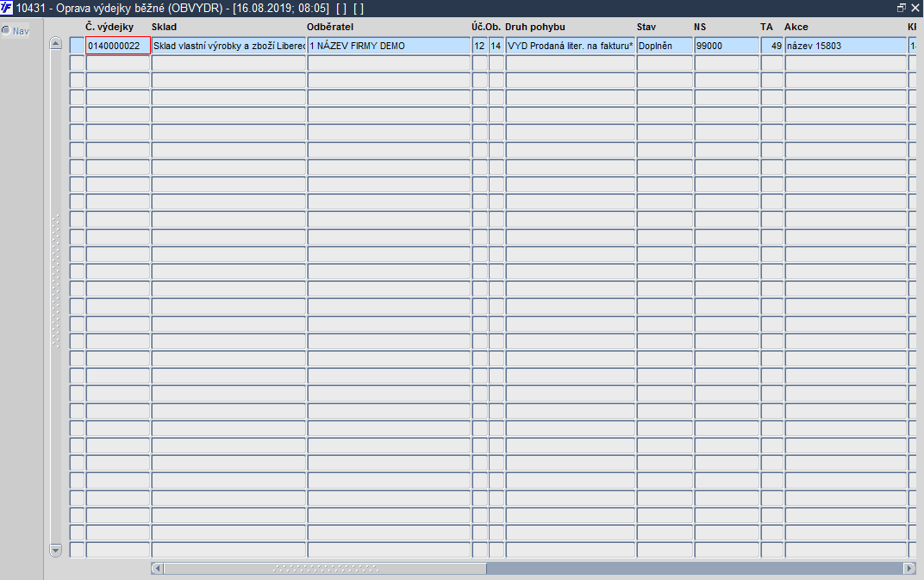Click the horizontal scroll left arrow
Viewport: 924px width, 580px height.
[x=158, y=568]
